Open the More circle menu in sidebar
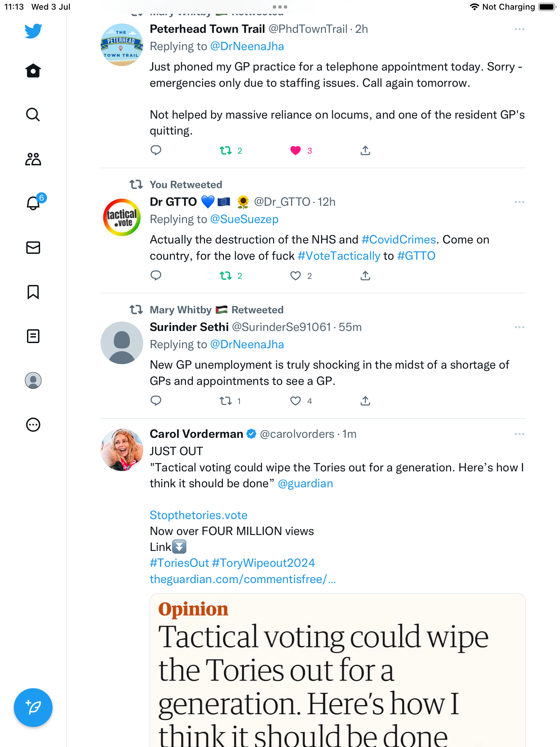 pyautogui.click(x=33, y=425)
